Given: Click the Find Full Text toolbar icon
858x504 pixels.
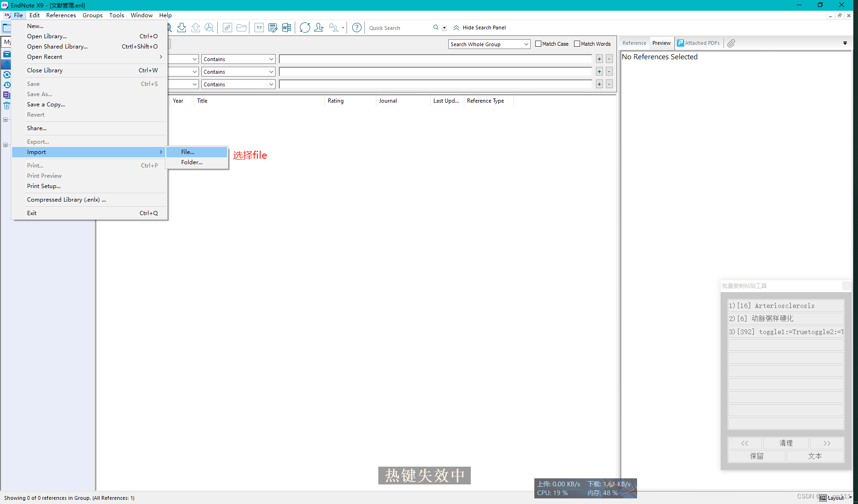Looking at the screenshot, I should coord(209,28).
